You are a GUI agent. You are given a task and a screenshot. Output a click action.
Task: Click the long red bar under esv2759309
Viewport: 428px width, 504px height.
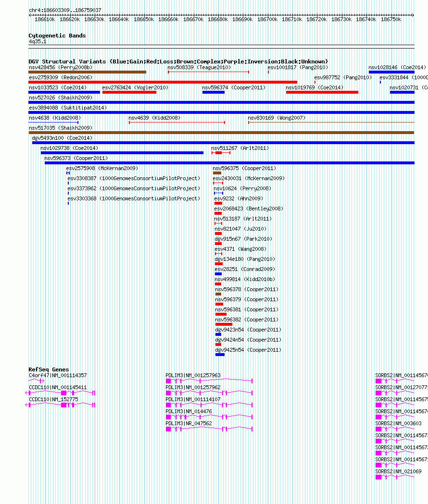click(163, 82)
